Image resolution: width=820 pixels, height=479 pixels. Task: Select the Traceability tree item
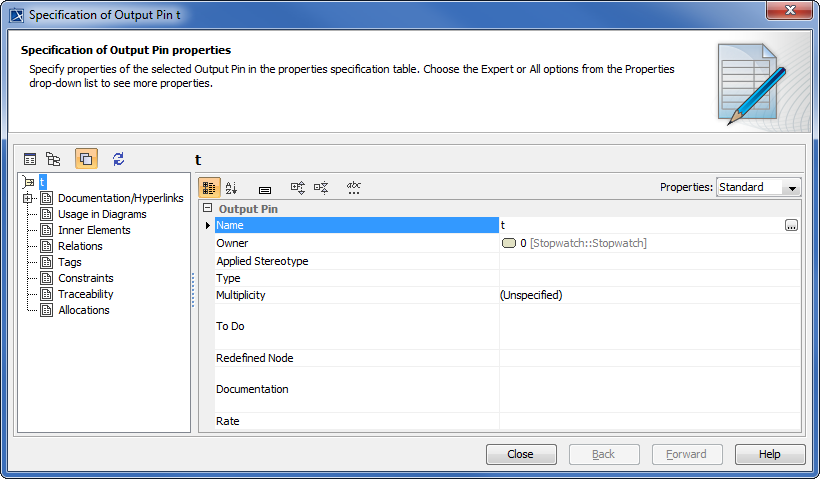pos(86,294)
